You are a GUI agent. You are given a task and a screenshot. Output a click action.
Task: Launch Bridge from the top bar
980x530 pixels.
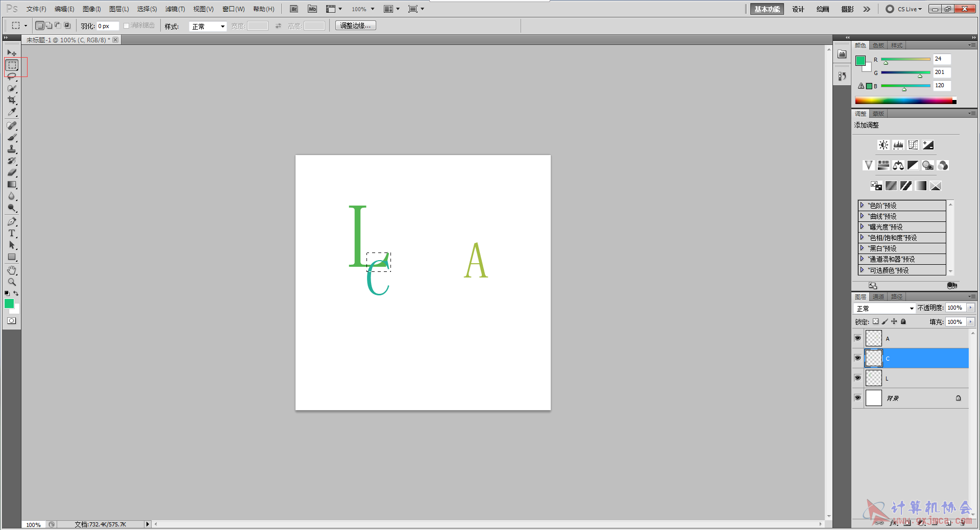coord(294,9)
